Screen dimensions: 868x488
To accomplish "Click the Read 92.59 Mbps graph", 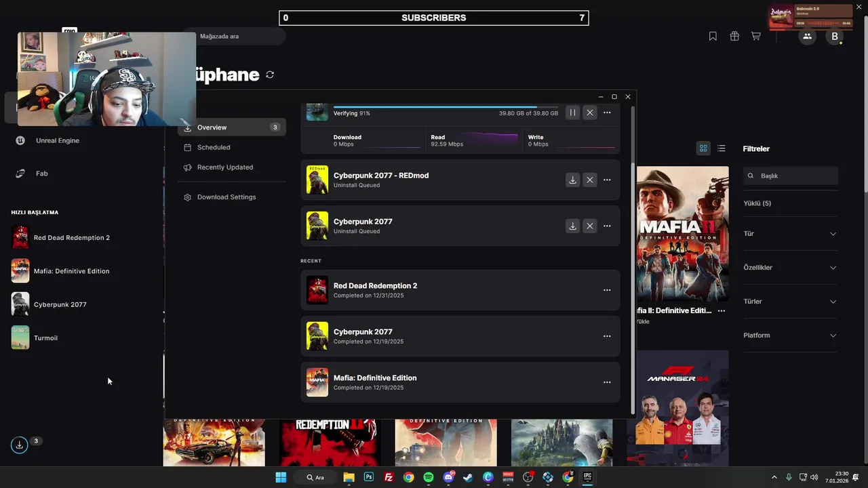I will (x=474, y=140).
